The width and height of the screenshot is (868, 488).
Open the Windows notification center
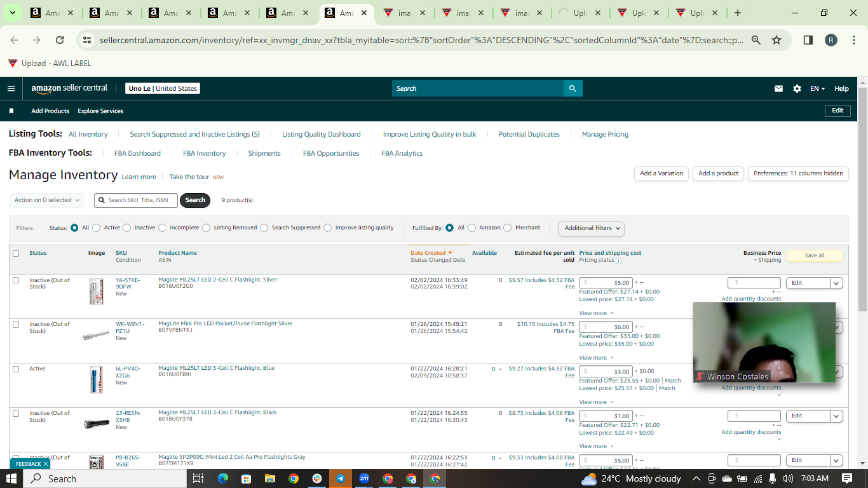point(846,478)
